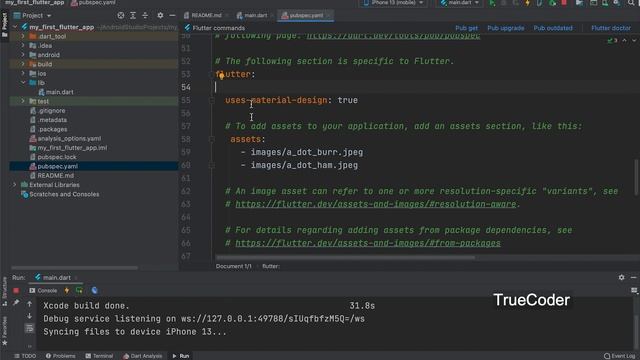Select .gitignore in project tree
The height and width of the screenshot is (360, 640).
click(47, 111)
